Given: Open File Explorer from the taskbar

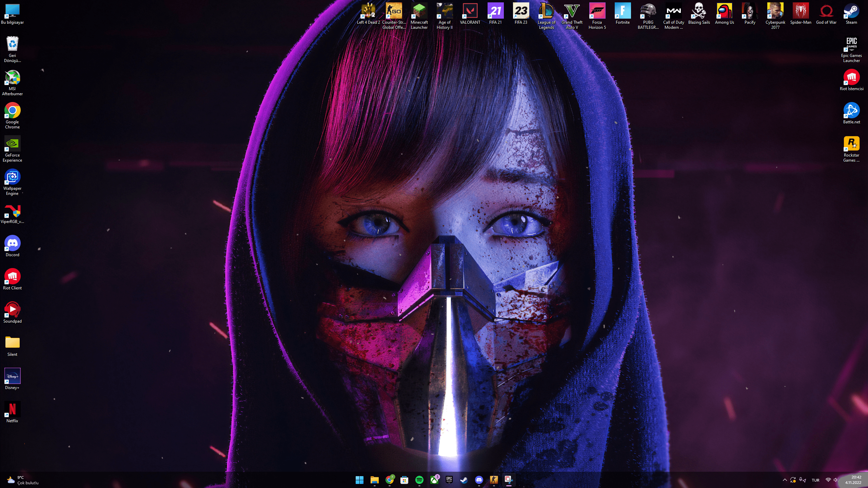Looking at the screenshot, I should point(374,480).
